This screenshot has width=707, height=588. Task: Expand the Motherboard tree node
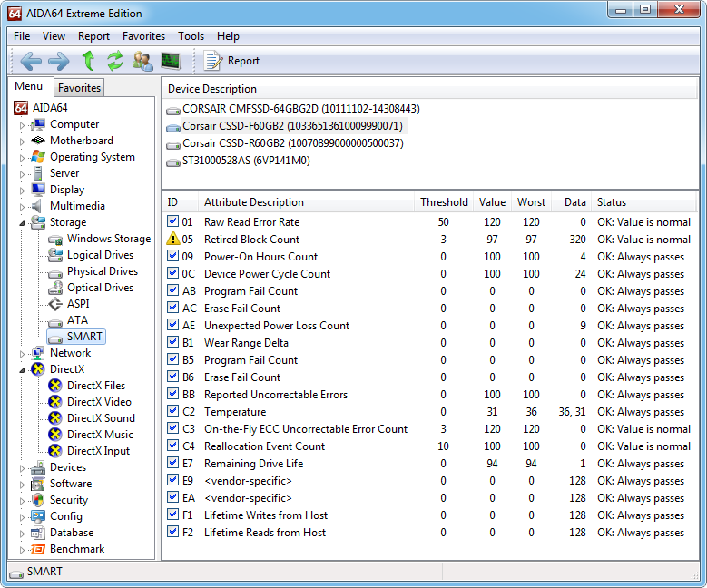[x=22, y=142]
